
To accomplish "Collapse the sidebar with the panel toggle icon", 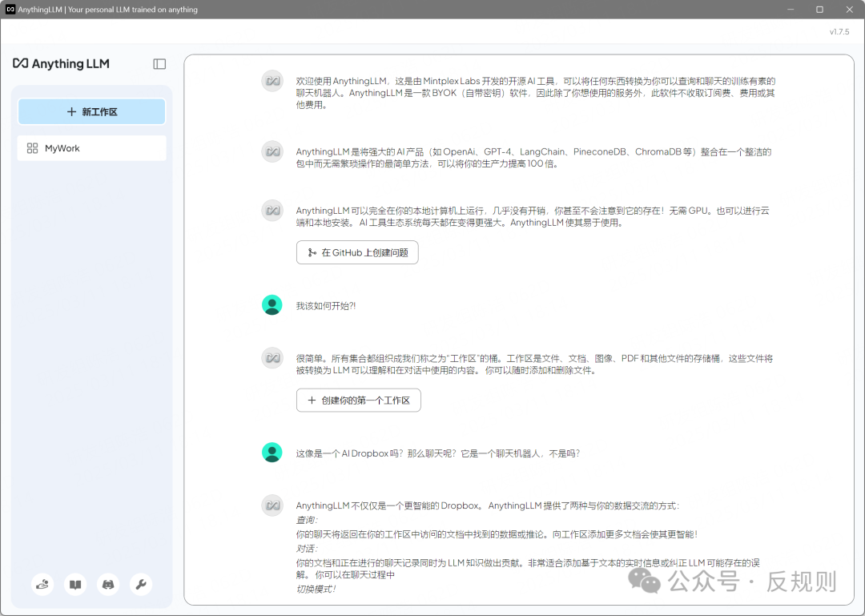I will coord(159,64).
